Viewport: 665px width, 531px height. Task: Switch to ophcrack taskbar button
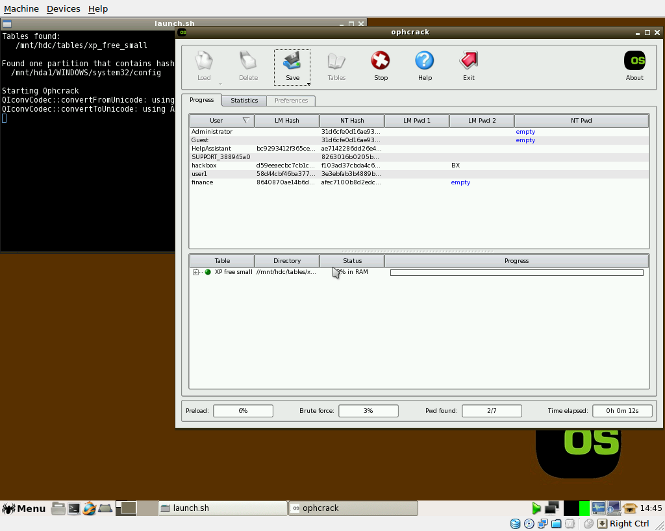tap(353, 508)
